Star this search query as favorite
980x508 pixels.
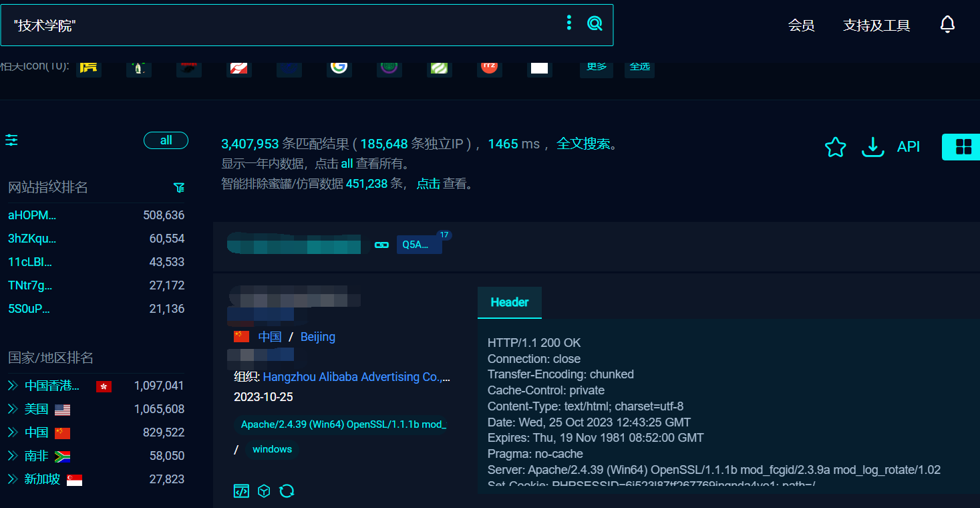pos(835,147)
